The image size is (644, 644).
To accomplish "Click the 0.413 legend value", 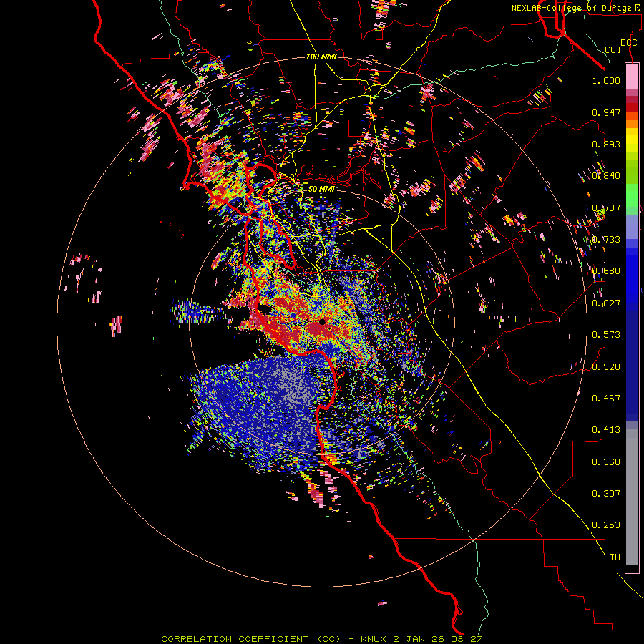I will pyautogui.click(x=606, y=430).
